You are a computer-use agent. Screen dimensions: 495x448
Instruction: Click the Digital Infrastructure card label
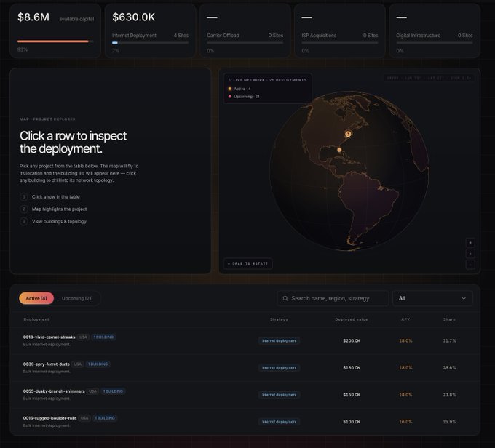[x=419, y=36]
